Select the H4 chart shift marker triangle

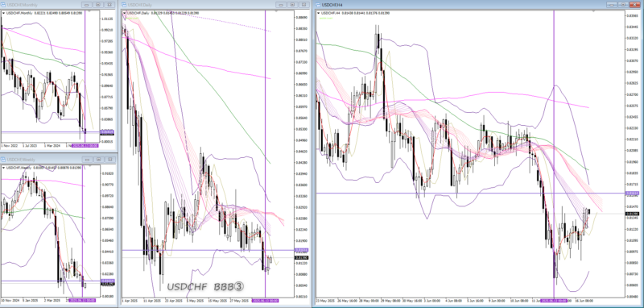[593, 11]
